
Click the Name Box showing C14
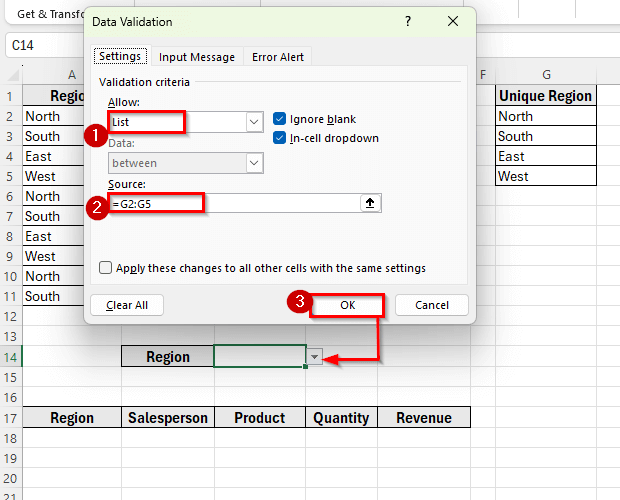pyautogui.click(x=44, y=45)
